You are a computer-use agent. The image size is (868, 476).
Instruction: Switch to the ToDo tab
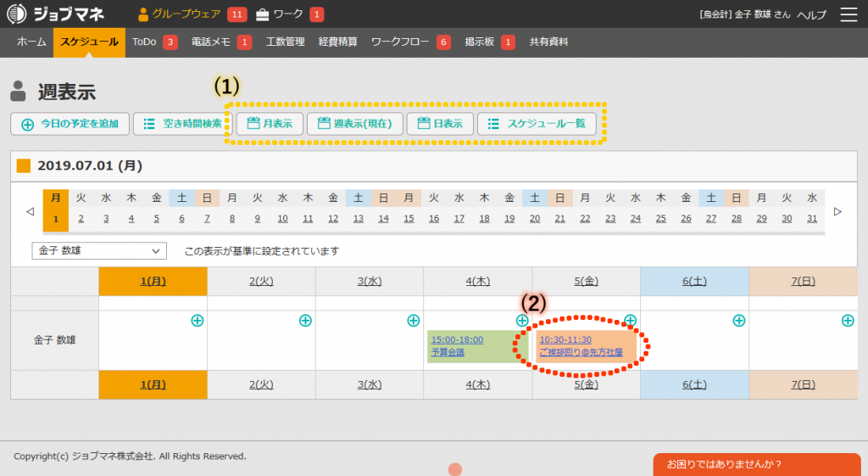pyautogui.click(x=144, y=42)
